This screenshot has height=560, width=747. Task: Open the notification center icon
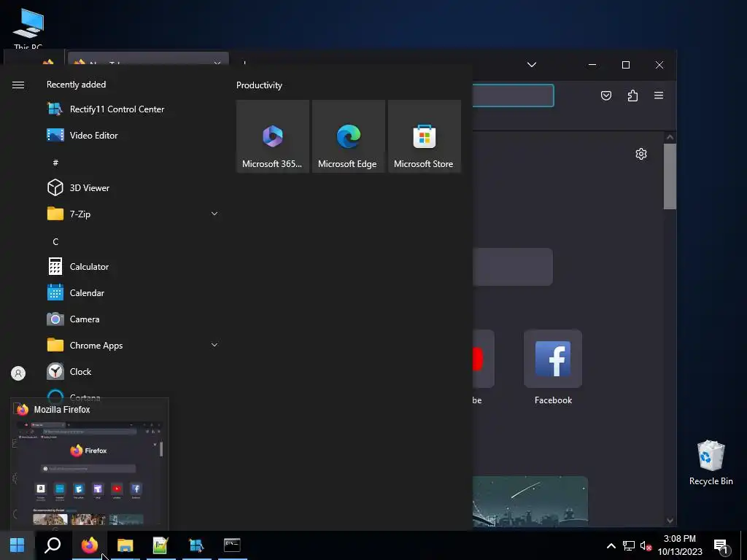(721, 546)
